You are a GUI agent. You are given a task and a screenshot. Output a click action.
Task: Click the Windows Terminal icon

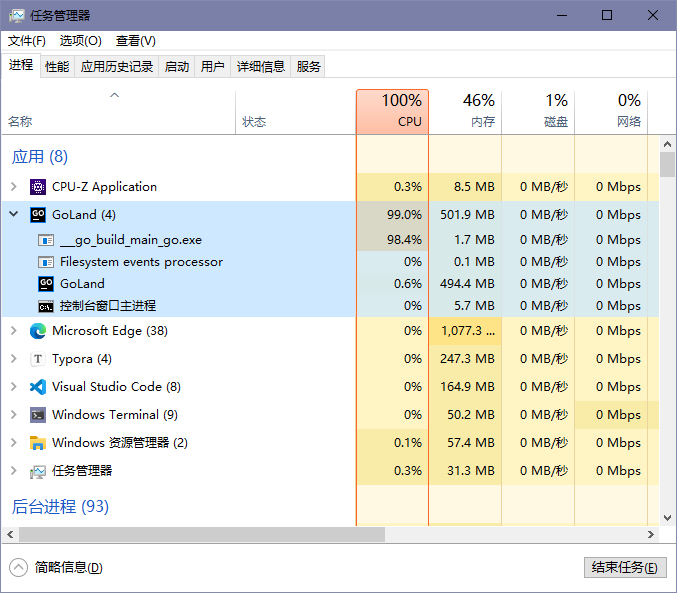click(x=38, y=415)
